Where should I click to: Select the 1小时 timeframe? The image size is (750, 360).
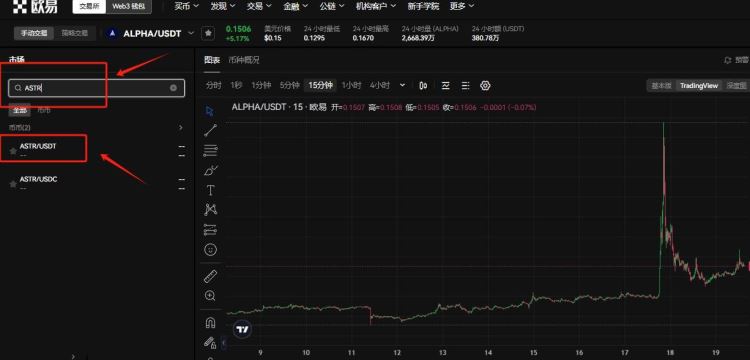click(x=351, y=85)
